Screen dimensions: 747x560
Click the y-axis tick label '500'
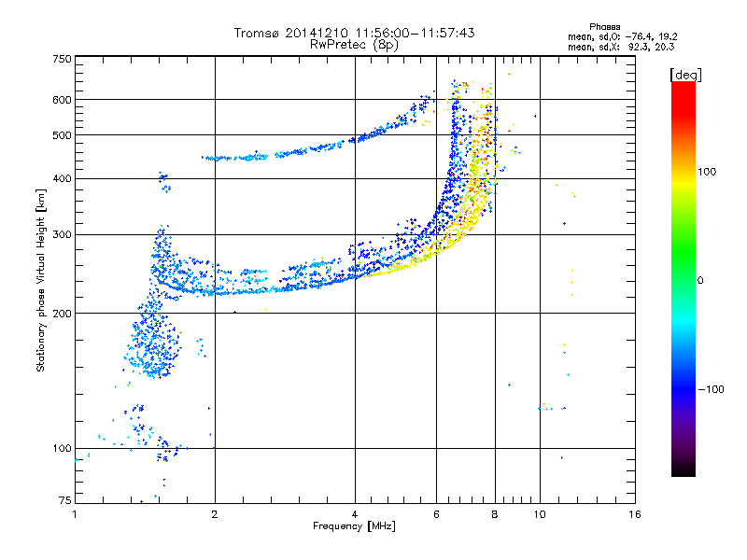(63, 135)
